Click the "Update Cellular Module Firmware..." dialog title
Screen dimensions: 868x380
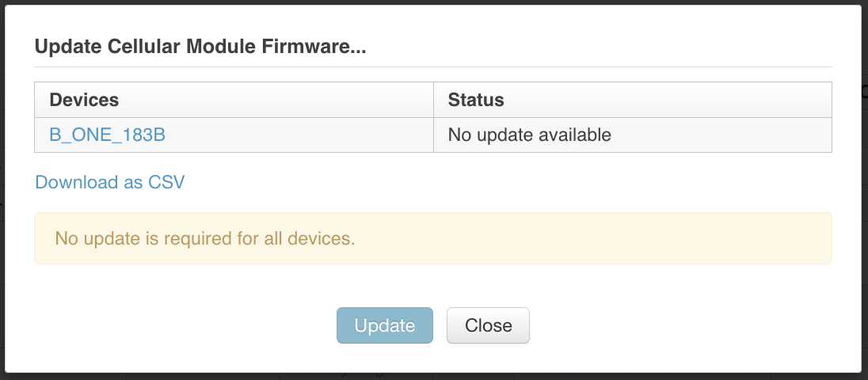pyautogui.click(x=200, y=47)
